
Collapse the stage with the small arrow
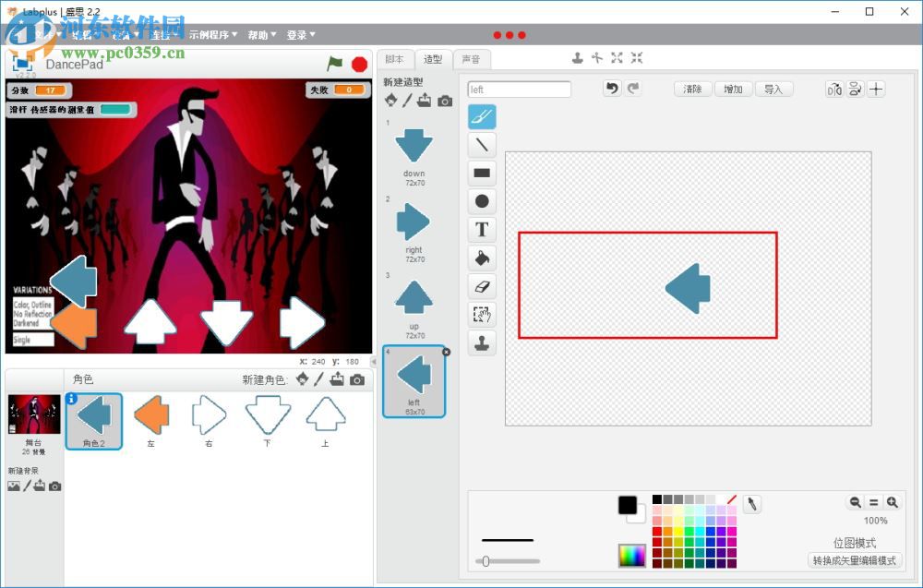tap(373, 362)
